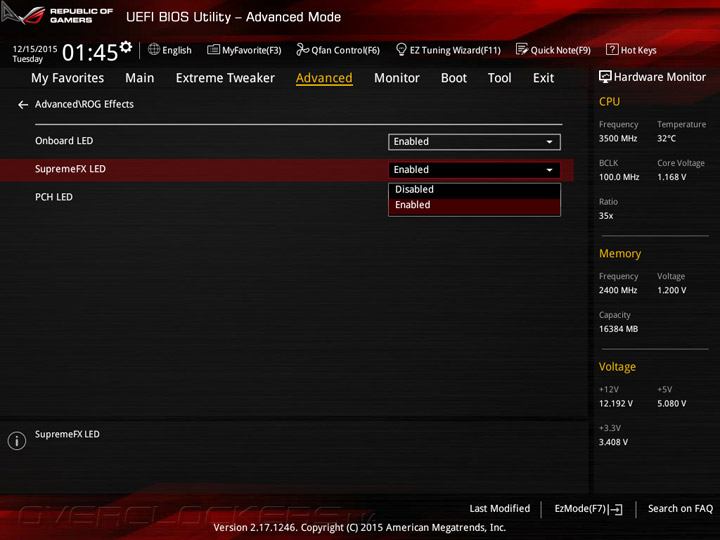Launch EZ Tuning Wizard lightbulb icon
Screen dimensions: 720x540
pyautogui.click(x=401, y=49)
